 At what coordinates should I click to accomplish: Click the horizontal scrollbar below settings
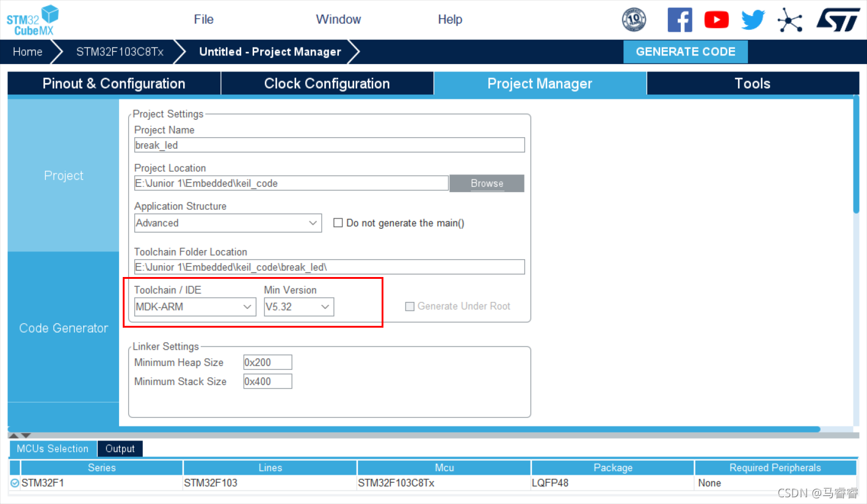point(413,429)
